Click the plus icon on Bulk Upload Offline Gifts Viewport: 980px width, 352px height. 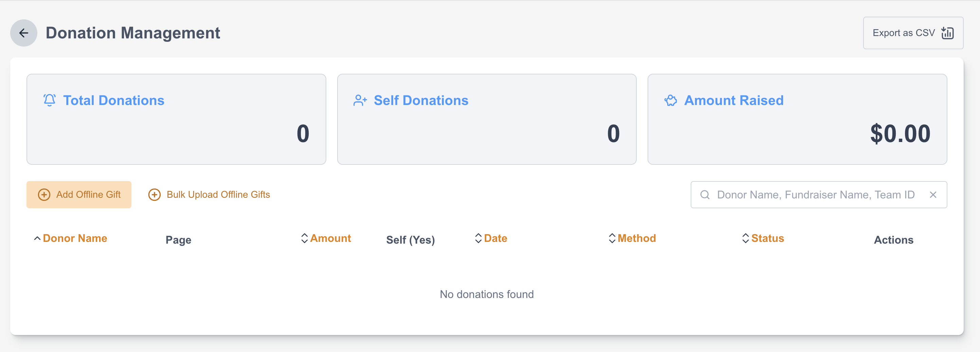point(154,195)
